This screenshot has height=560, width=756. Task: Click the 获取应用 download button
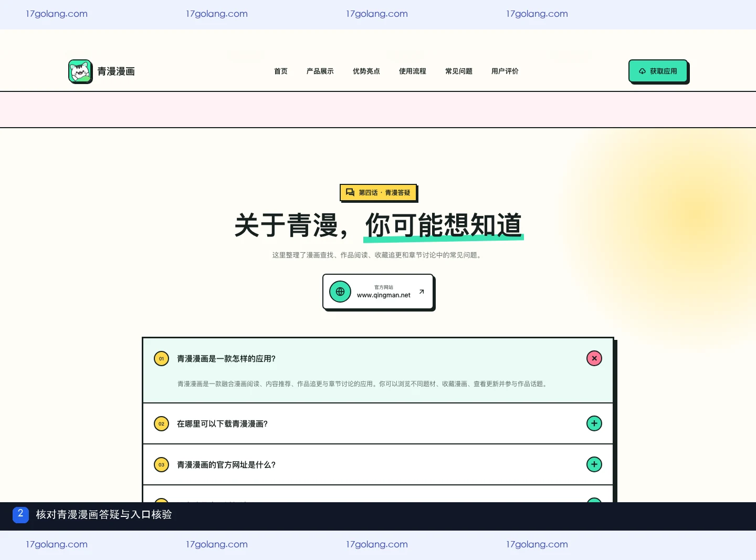pyautogui.click(x=658, y=71)
